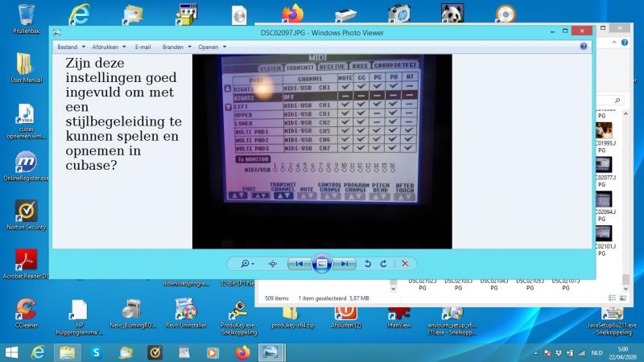Open Norton from taskbar

(x=155, y=352)
